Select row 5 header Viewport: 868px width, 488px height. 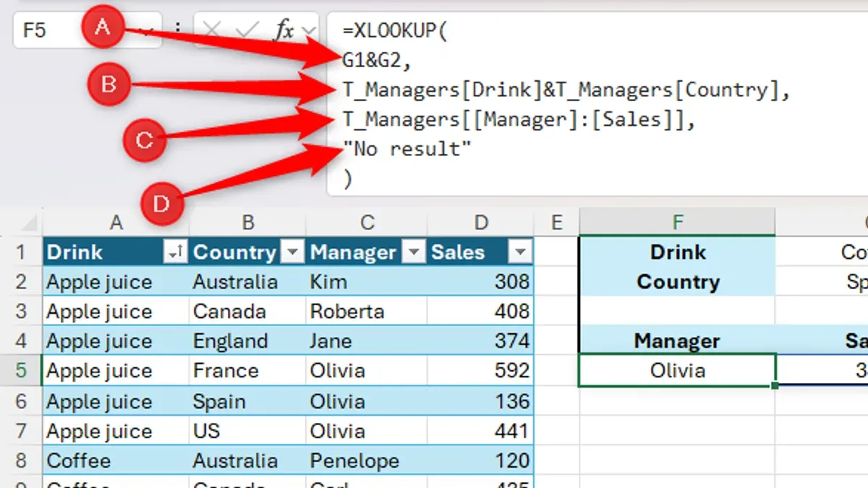point(21,371)
